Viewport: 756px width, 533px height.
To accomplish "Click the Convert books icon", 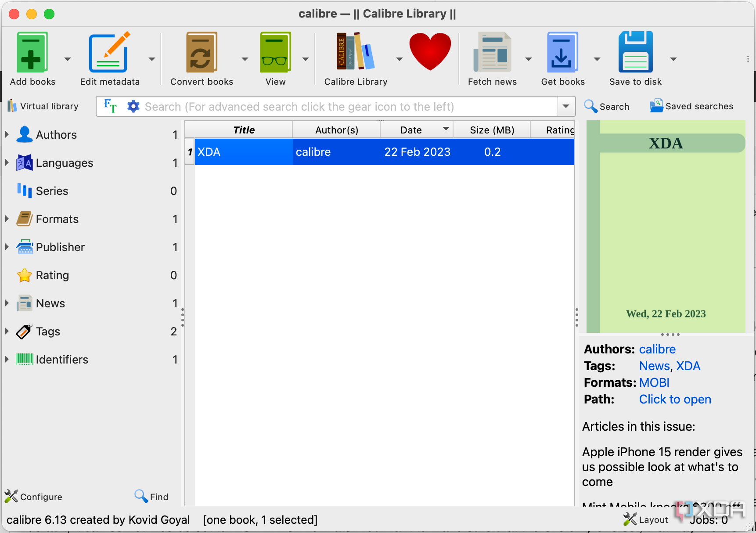I will [x=202, y=52].
